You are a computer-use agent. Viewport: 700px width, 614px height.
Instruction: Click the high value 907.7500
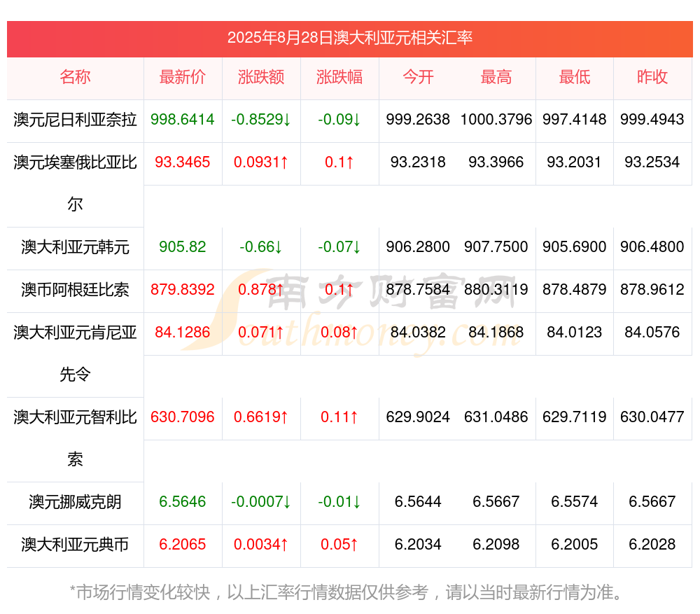pyautogui.click(x=496, y=247)
